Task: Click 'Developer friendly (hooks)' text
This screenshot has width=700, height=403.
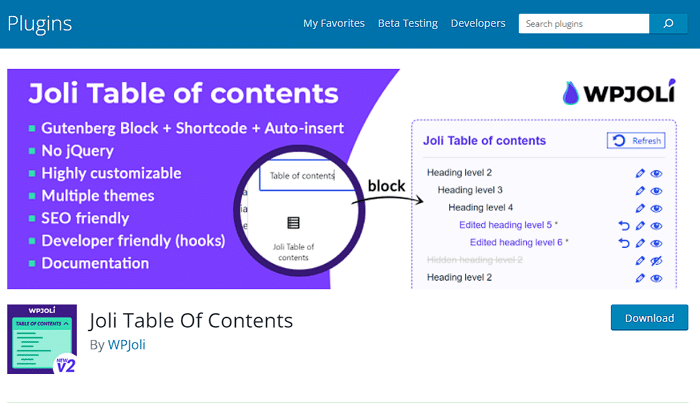Action: point(133,241)
